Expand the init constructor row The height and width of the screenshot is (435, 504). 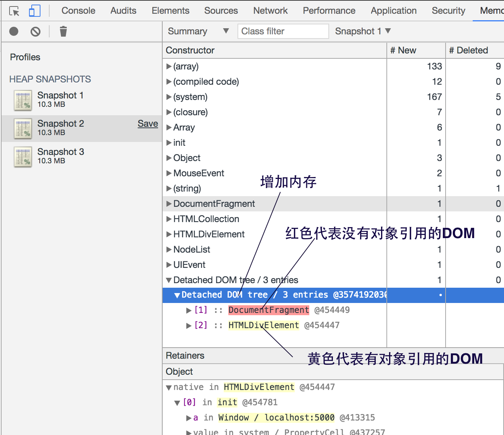pyautogui.click(x=169, y=143)
